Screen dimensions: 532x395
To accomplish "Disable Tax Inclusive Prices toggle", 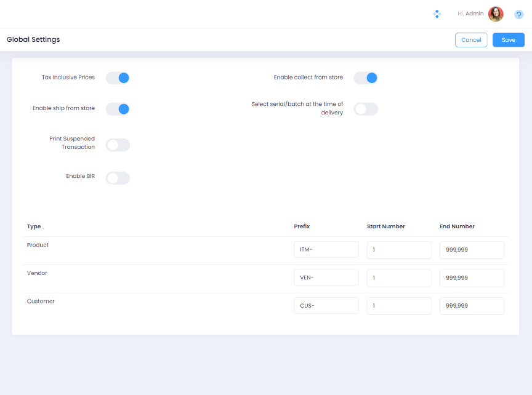I will pyautogui.click(x=118, y=78).
